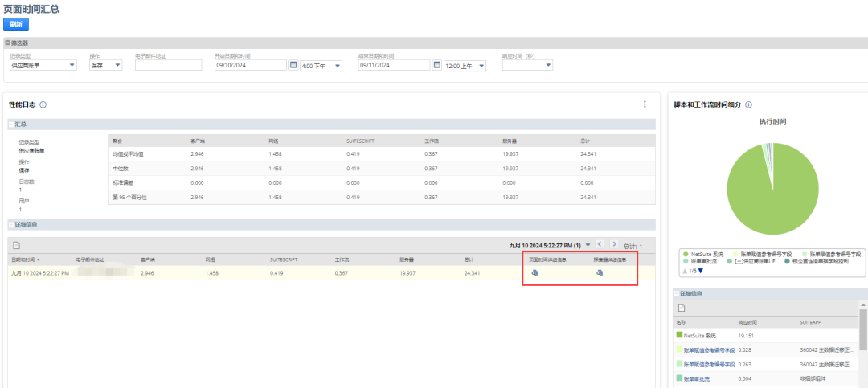Click export document icon in script breakdown panel

point(682,308)
